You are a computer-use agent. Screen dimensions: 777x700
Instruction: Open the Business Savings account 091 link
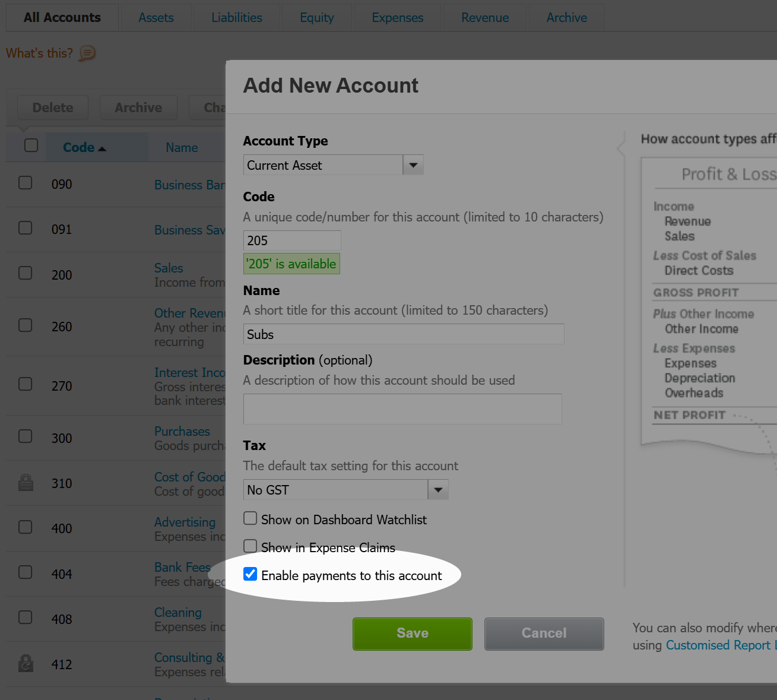189,230
